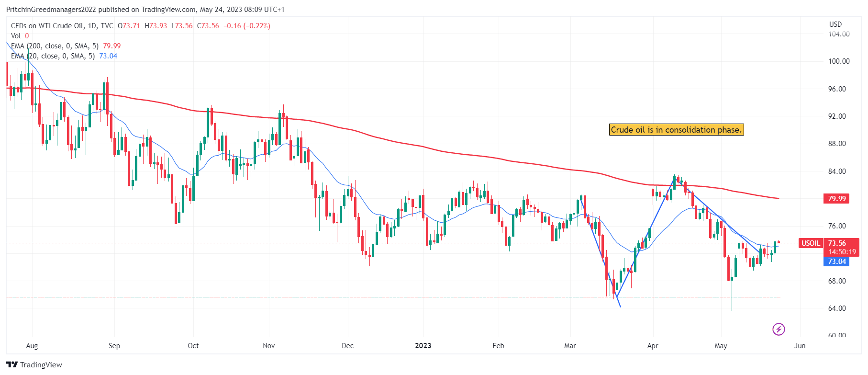
Task: Click the Aug label on time axis
Action: tap(32, 345)
